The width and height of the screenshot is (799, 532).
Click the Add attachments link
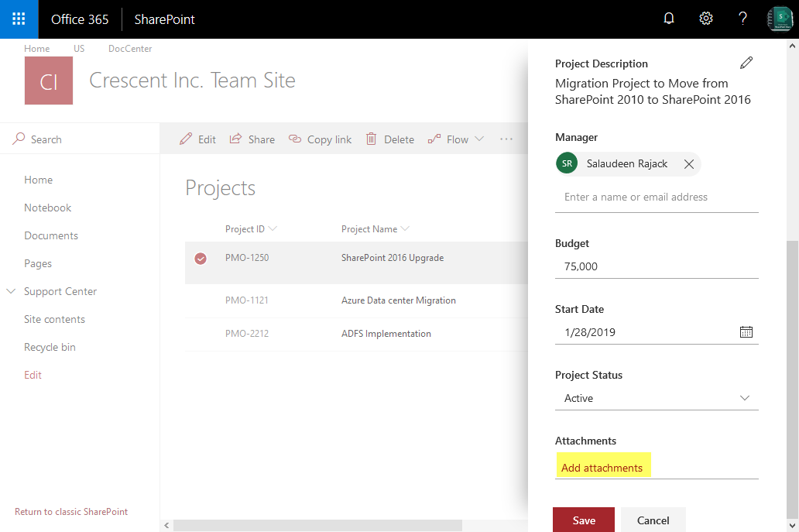click(603, 466)
